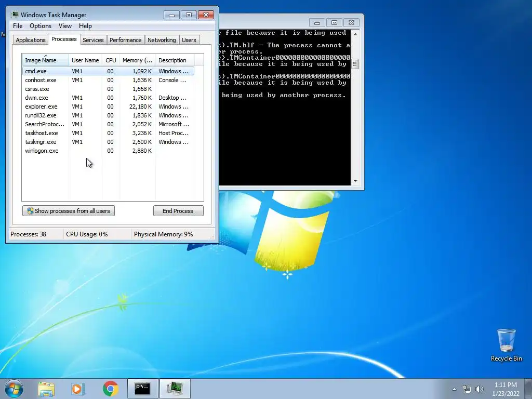Click the Task Manager resize grip
The image size is (532, 399).
[x=213, y=236]
